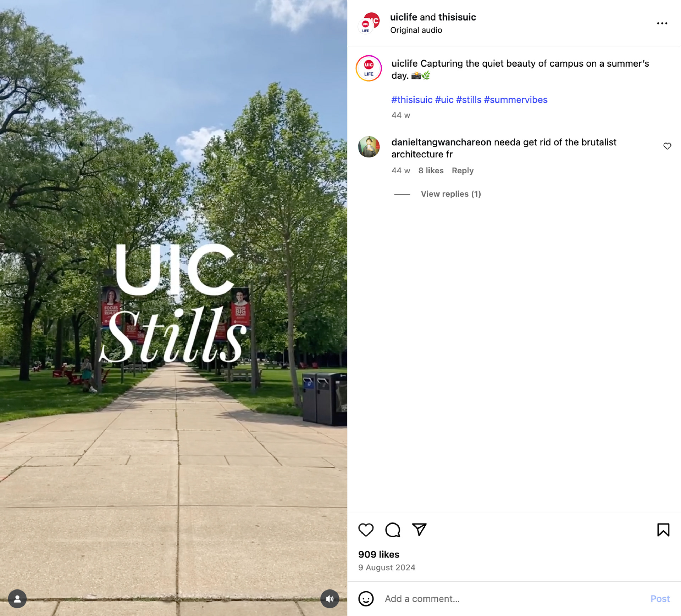The width and height of the screenshot is (681, 616).
Task: Like danieltangwanchareon's comment
Action: [667, 146]
